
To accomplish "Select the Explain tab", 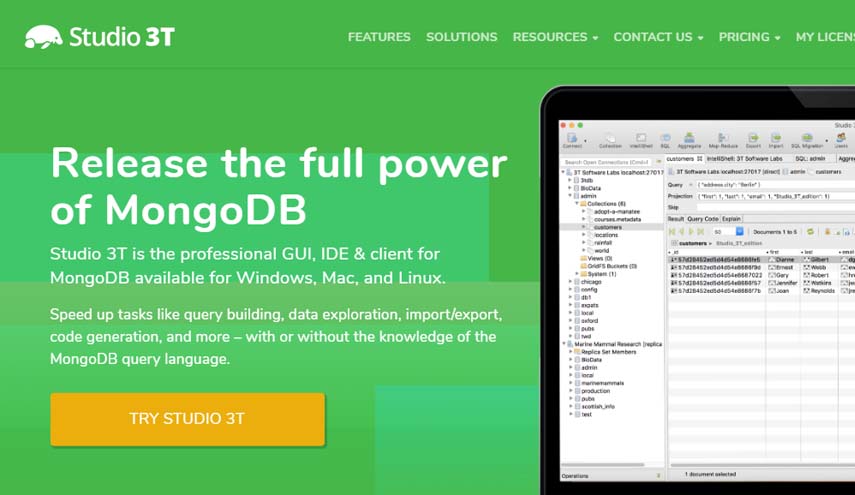I will pos(731,219).
